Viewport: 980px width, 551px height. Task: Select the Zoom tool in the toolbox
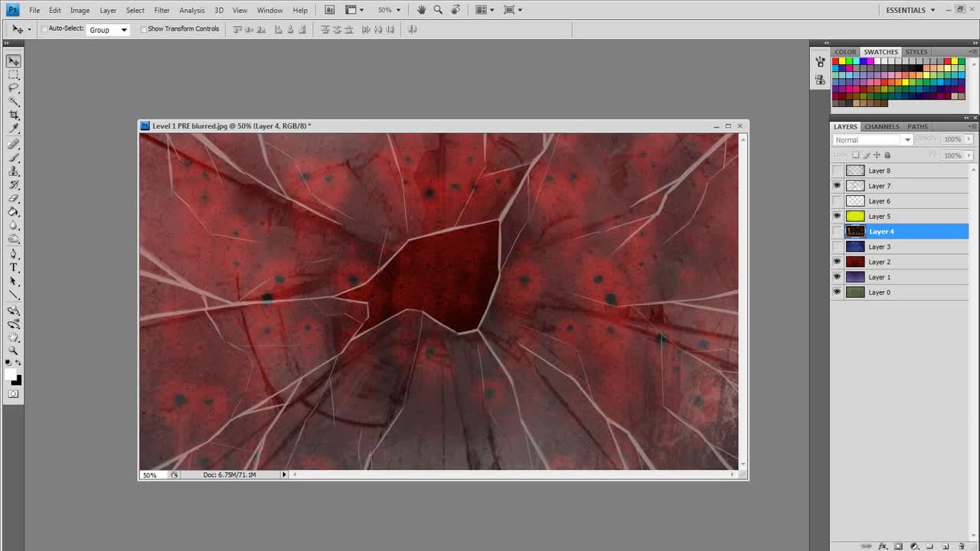[14, 350]
